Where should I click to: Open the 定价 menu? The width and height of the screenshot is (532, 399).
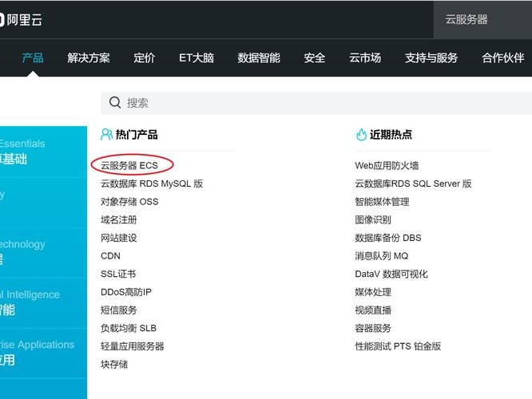(145, 57)
